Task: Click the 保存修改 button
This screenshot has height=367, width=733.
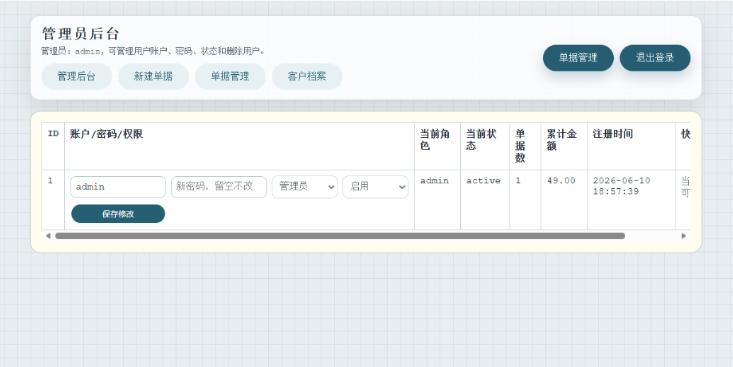Action: [x=118, y=214]
